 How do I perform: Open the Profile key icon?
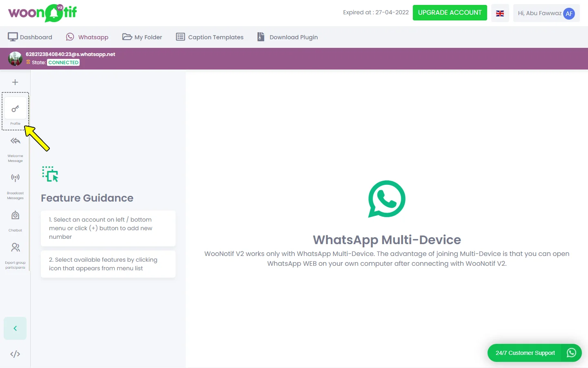tap(15, 109)
